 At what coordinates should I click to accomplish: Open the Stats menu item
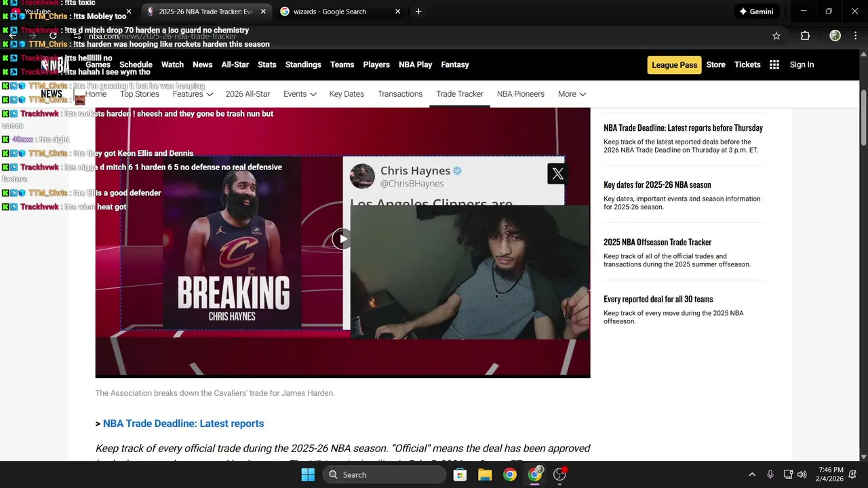[x=267, y=64]
